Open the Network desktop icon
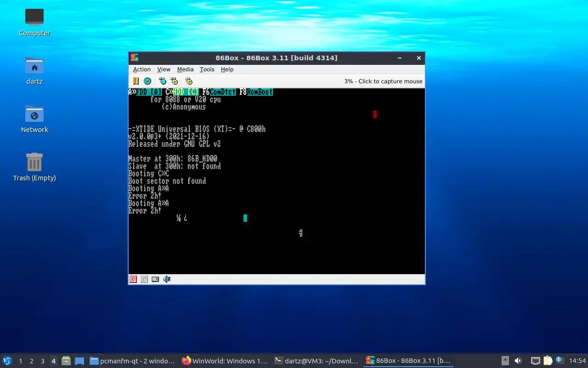 34,119
